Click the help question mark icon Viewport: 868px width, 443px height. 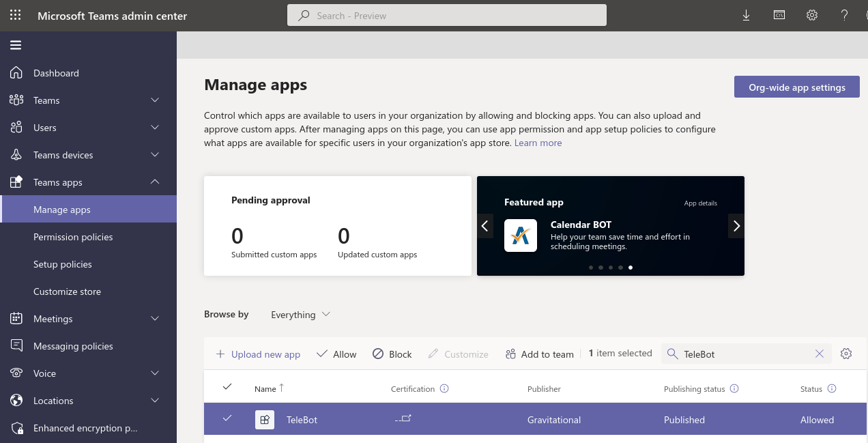tap(844, 15)
